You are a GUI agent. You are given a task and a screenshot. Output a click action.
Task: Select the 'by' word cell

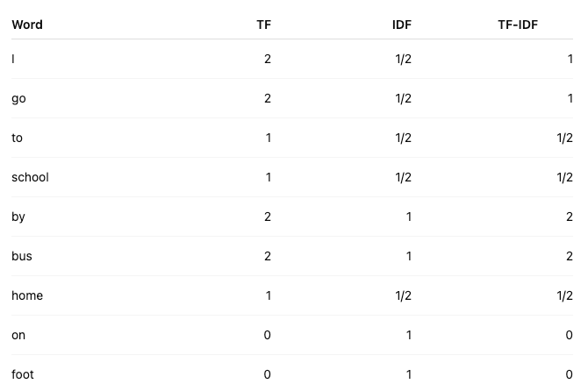18,217
